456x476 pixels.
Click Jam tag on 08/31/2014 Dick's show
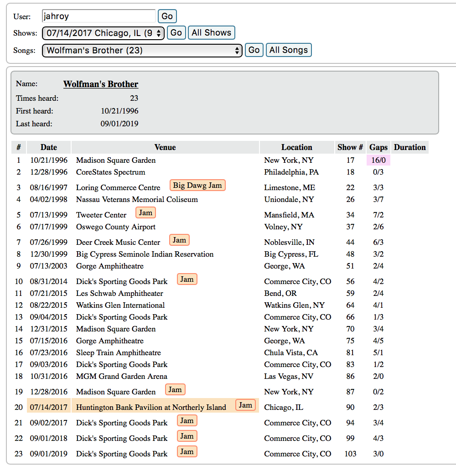tap(187, 279)
